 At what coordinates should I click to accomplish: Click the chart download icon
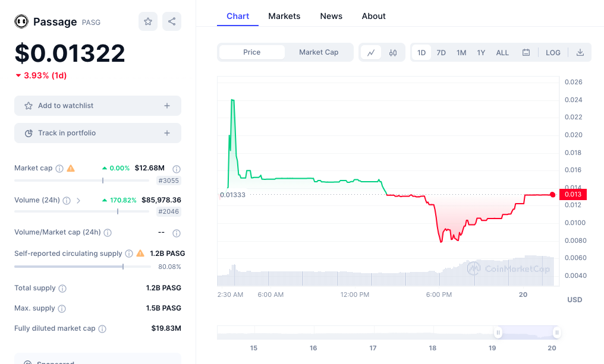[580, 52]
